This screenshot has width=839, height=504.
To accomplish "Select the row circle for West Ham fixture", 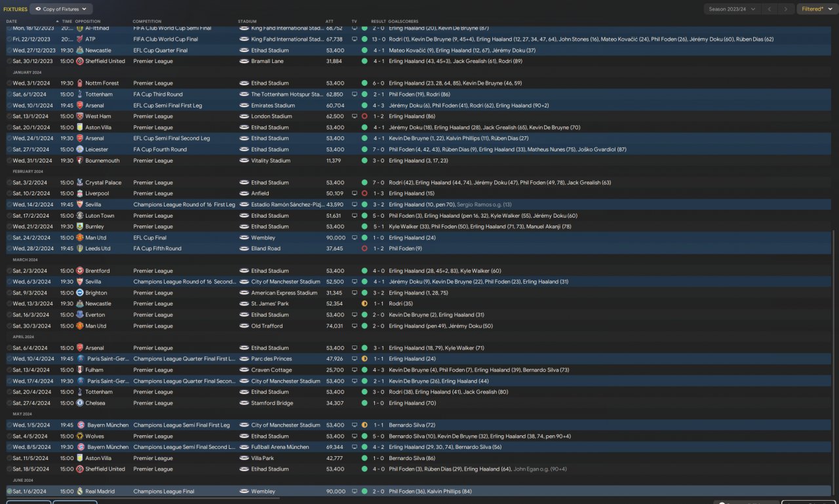I will click(9, 117).
